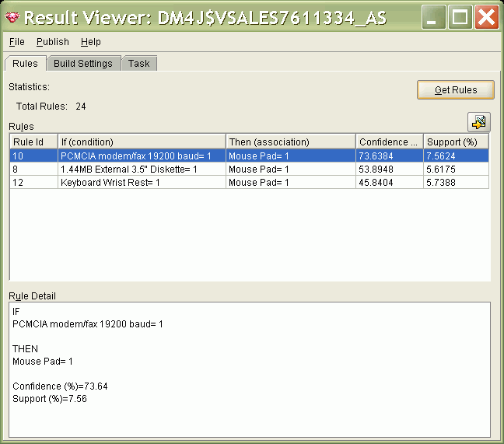Click the support value 7.5624

point(456,156)
